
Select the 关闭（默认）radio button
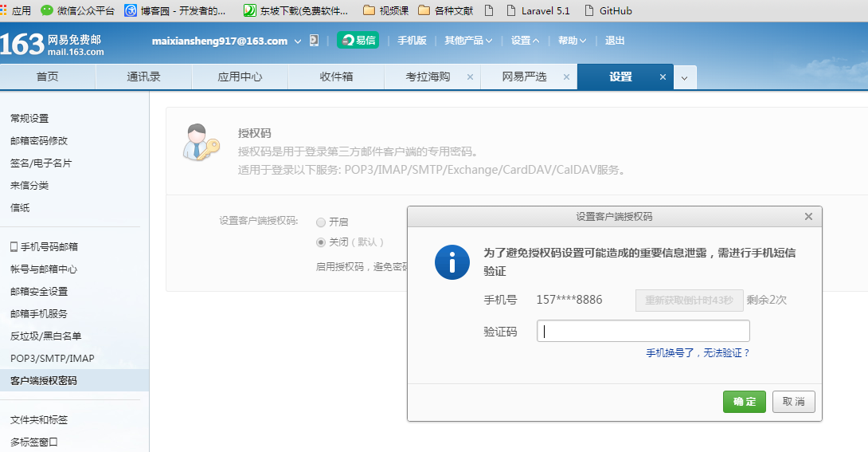[x=321, y=242]
